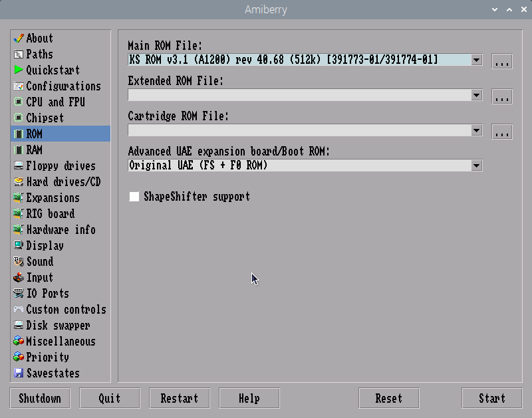Image resolution: width=532 pixels, height=418 pixels.
Task: Start emulation with the Start button
Action: [492, 398]
